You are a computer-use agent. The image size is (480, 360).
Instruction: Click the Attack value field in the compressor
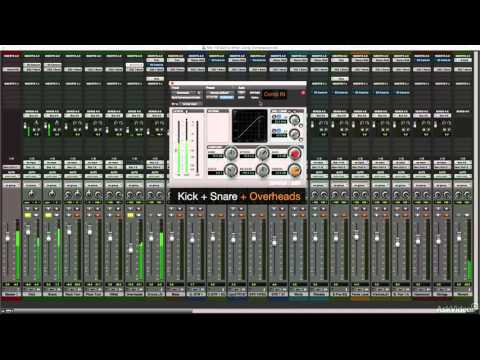[x=248, y=156]
